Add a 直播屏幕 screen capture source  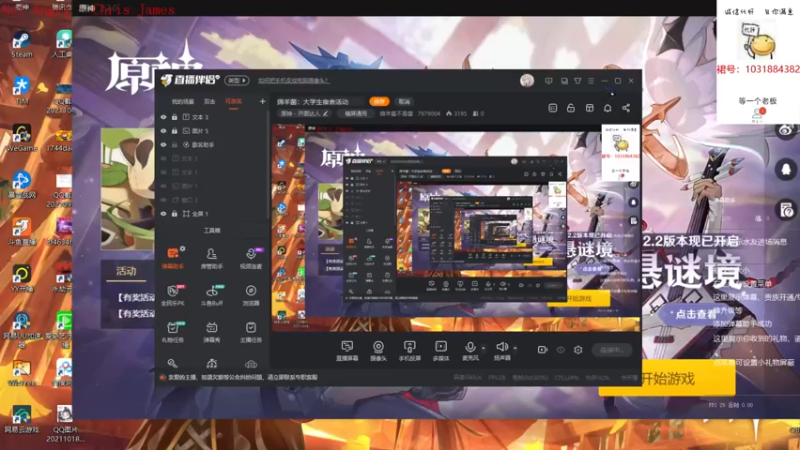coord(347,351)
